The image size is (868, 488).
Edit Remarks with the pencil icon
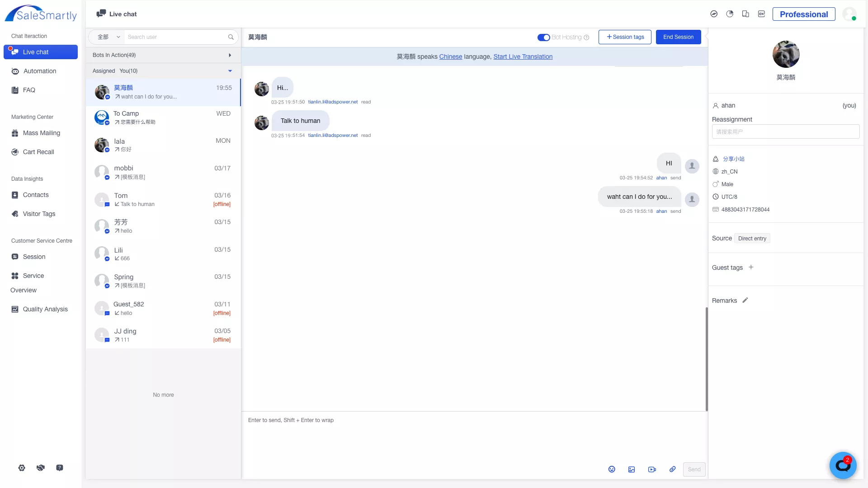[x=745, y=300]
